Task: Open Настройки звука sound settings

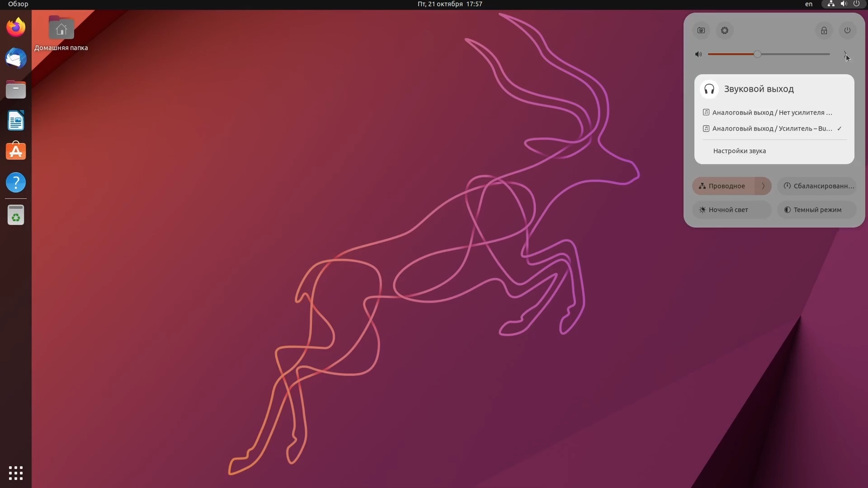Action: click(774, 151)
